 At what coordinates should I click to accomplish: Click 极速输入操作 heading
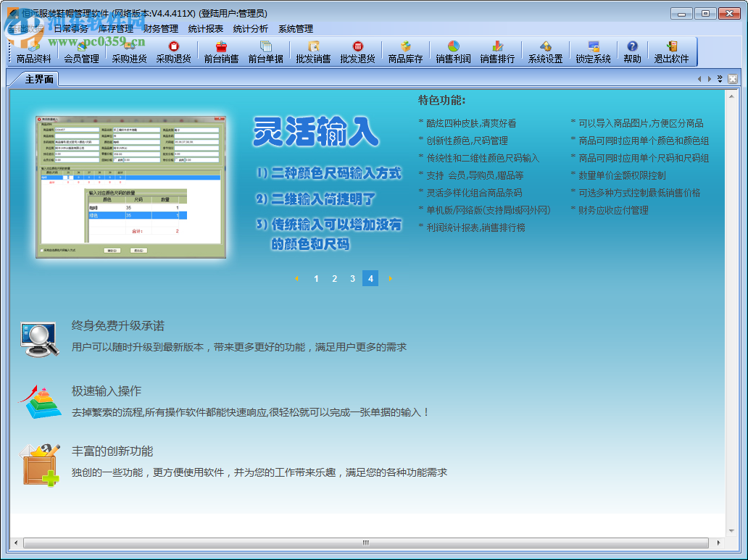pyautogui.click(x=107, y=391)
